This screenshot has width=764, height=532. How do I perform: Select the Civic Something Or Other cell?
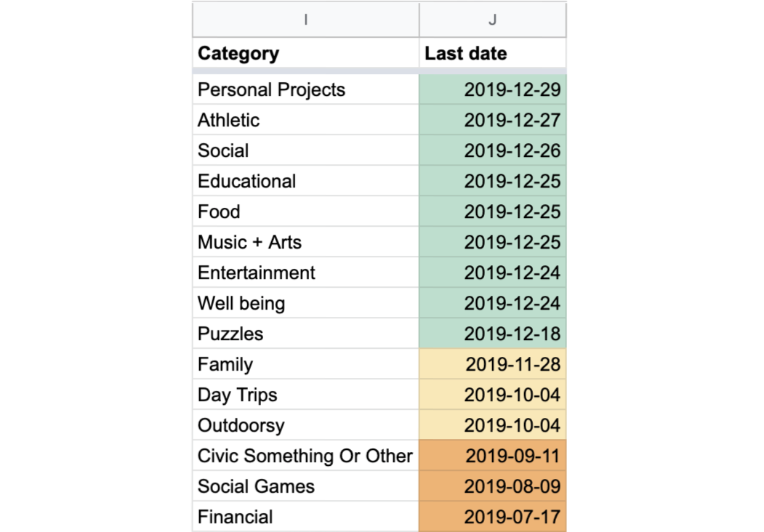click(305, 456)
